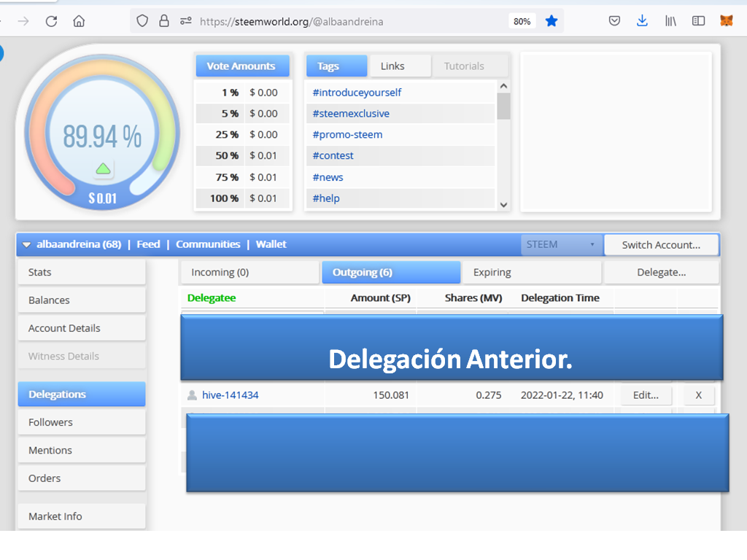Screen dimensions: 747x560
Task: Click the Switch Account... button
Action: tap(661, 245)
